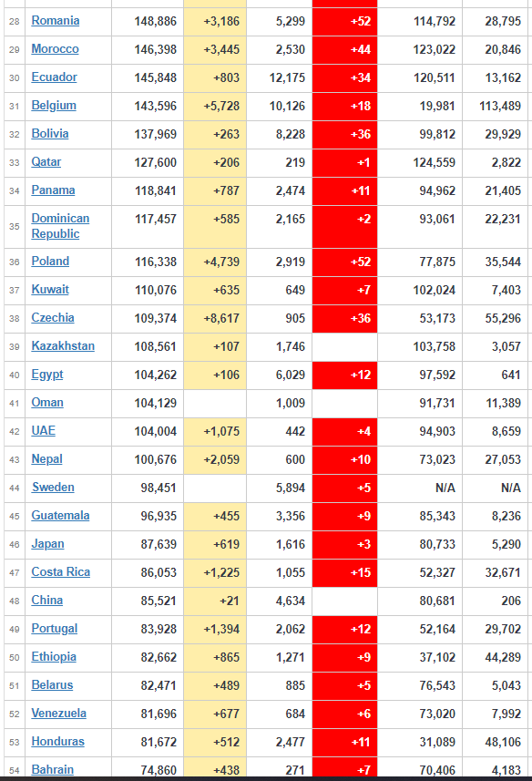The width and height of the screenshot is (532, 781).
Task: Select the Egypt link
Action: tap(47, 375)
